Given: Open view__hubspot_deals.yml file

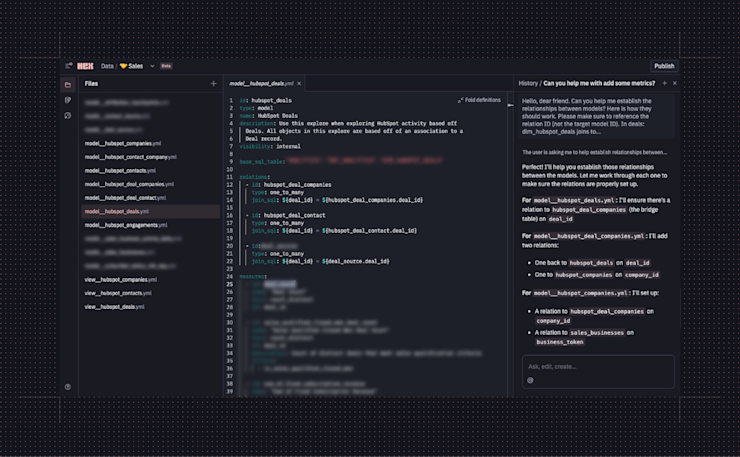Looking at the screenshot, I should 114,307.
